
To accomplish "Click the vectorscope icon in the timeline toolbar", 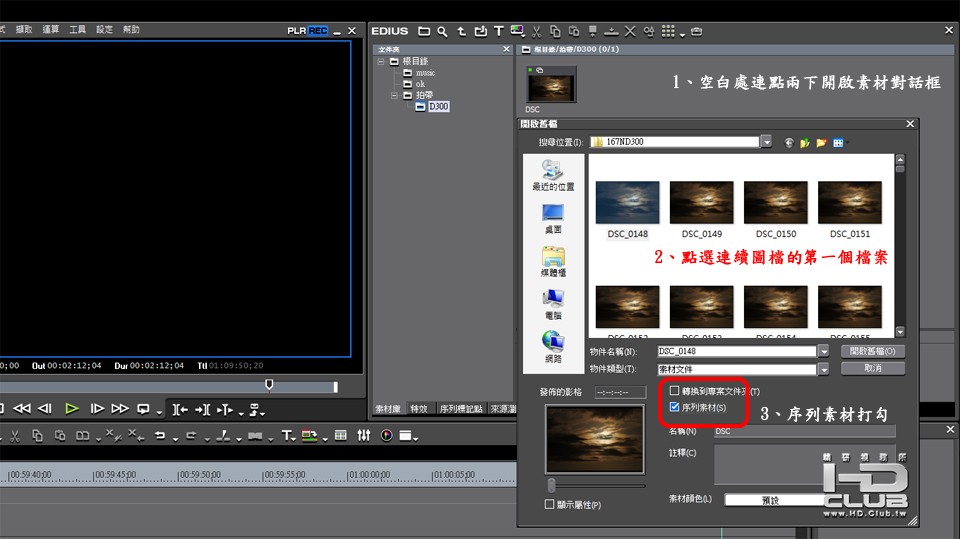I will tap(385, 435).
